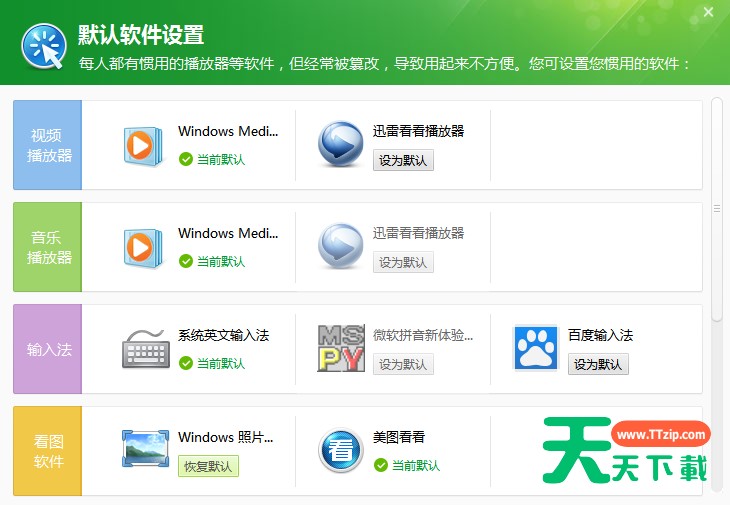Click Windows Media Player icon in music player row
Viewport: 730px width, 505px height.
point(143,247)
